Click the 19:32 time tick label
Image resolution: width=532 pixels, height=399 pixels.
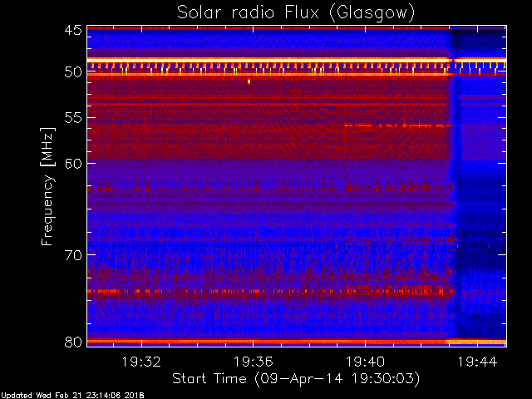tap(141, 362)
